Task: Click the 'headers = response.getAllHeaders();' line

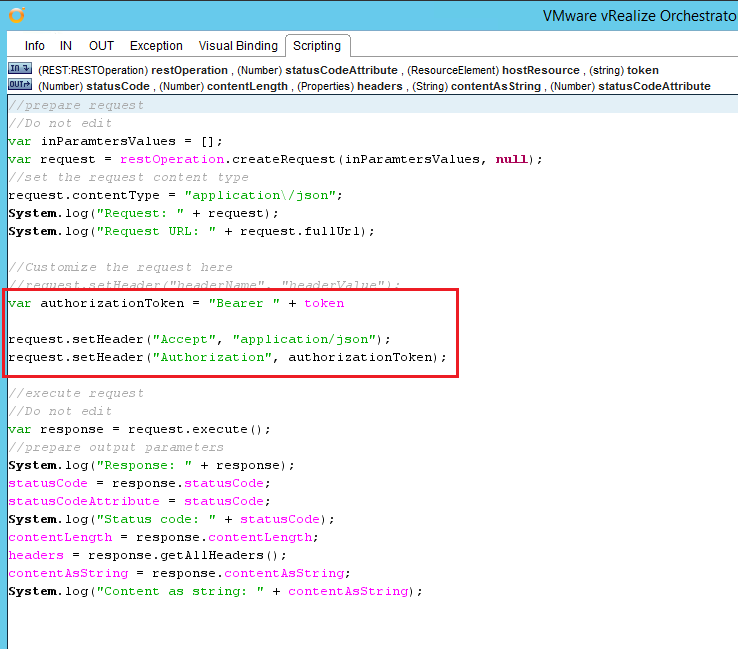Action: pos(147,555)
